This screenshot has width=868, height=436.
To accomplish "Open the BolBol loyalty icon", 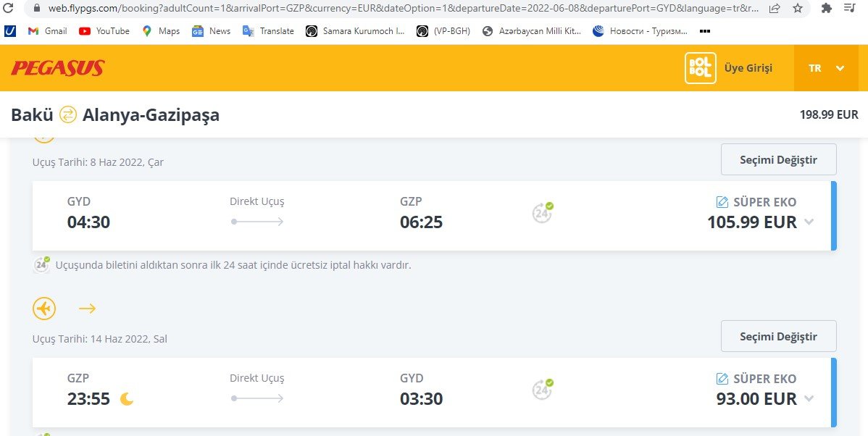I will tap(700, 68).
